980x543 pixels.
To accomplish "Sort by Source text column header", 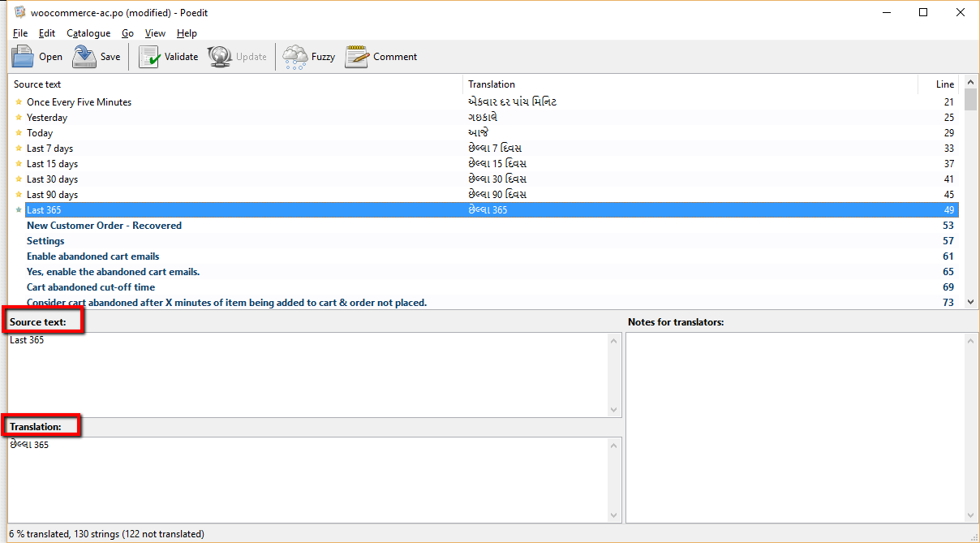I will (x=235, y=84).
